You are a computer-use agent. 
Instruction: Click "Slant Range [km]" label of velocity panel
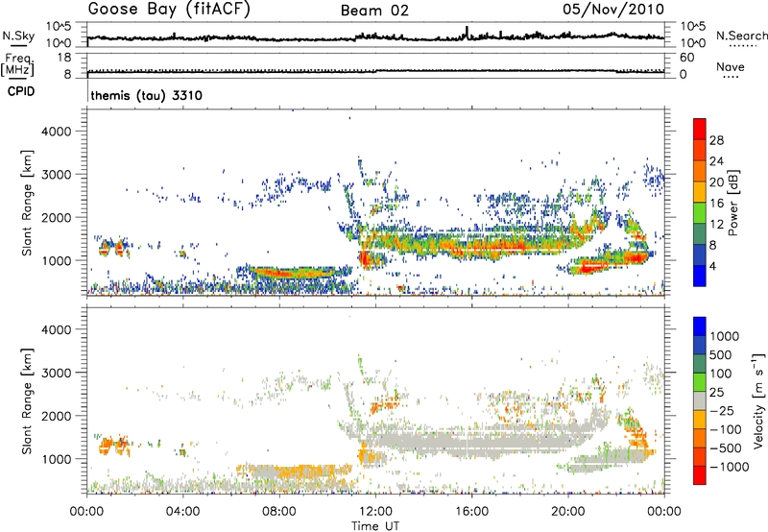(x=27, y=400)
